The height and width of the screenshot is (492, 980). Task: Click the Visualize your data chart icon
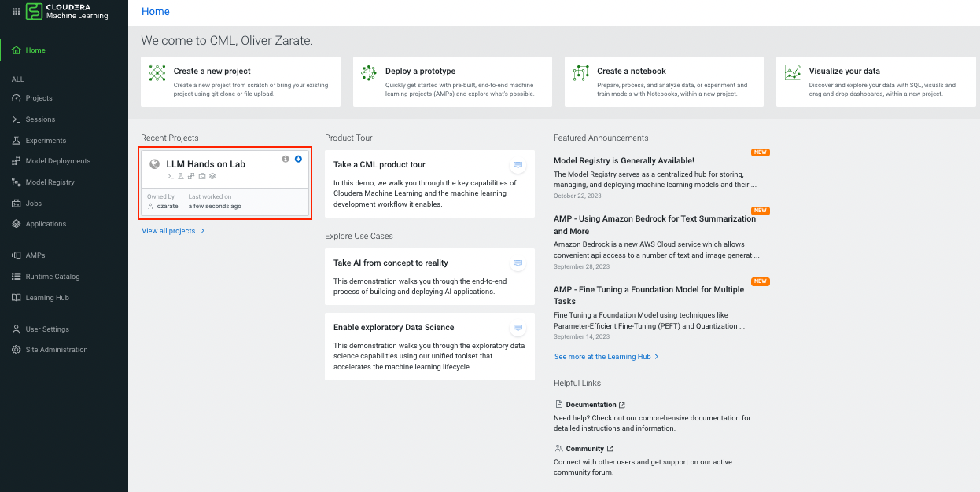[x=793, y=73]
